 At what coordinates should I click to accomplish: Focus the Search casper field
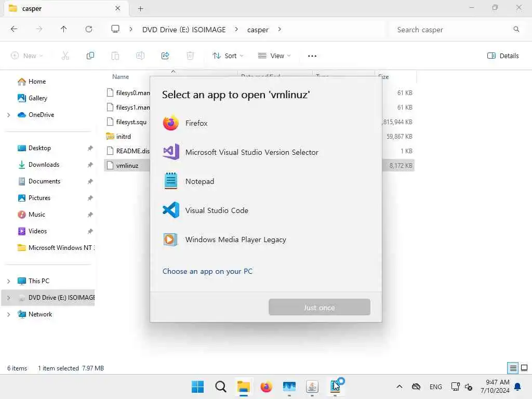[x=458, y=30]
